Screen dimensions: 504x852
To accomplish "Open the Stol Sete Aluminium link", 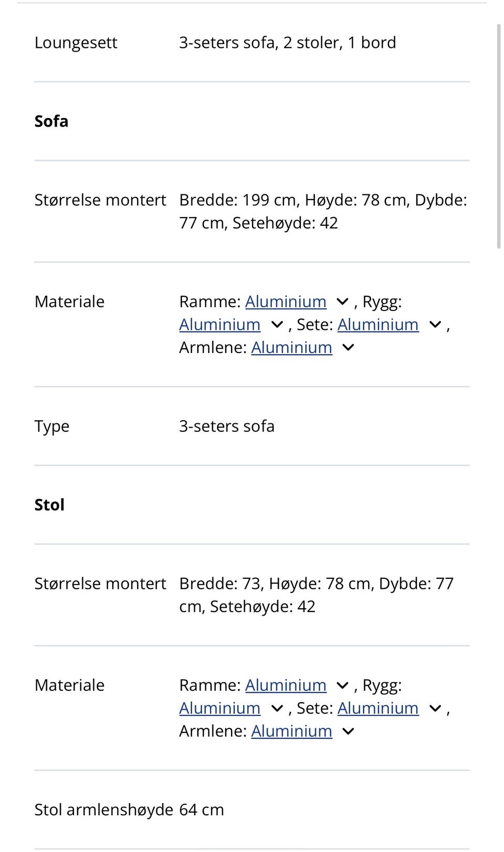I will point(378,708).
